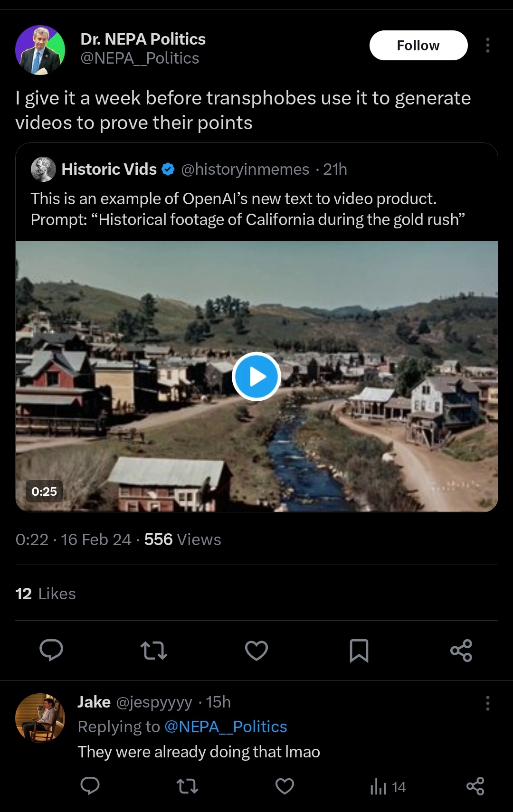
Task: Open Jake's profile avatar
Action: tap(40, 717)
